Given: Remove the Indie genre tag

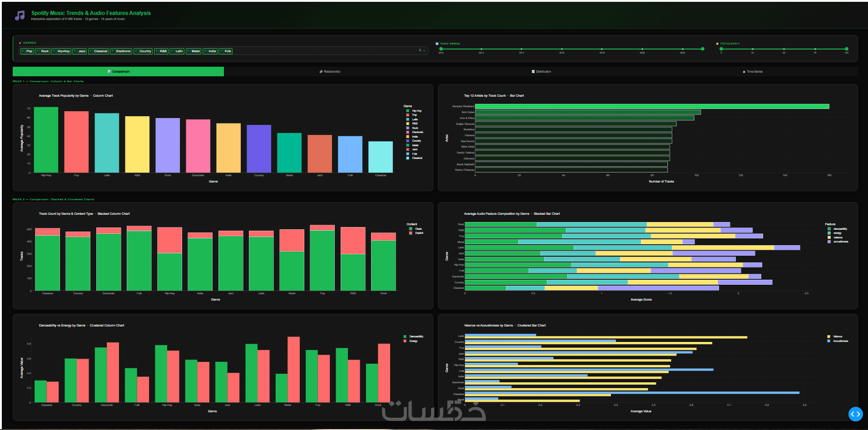Looking at the screenshot, I should coord(205,51).
